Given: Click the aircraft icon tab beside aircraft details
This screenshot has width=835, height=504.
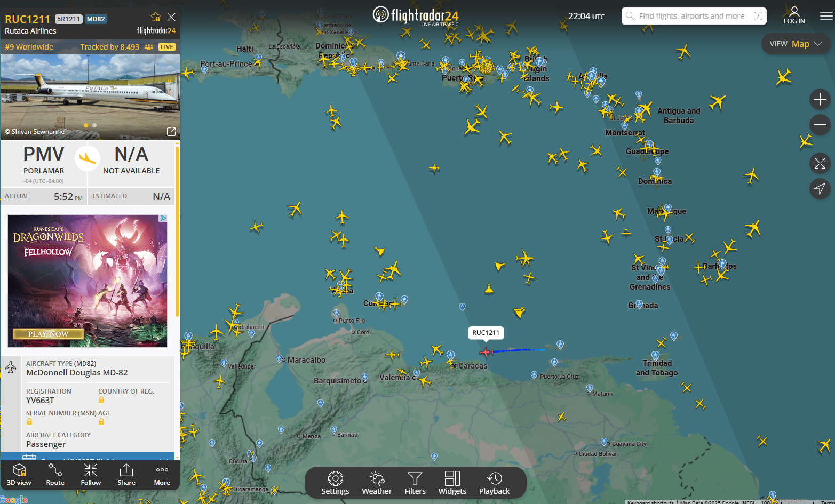Looking at the screenshot, I should [11, 367].
